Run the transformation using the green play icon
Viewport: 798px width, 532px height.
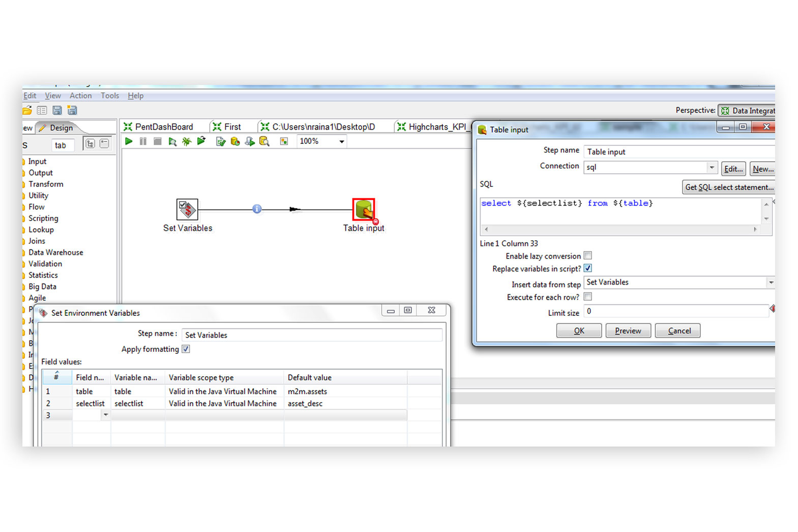[x=128, y=141]
